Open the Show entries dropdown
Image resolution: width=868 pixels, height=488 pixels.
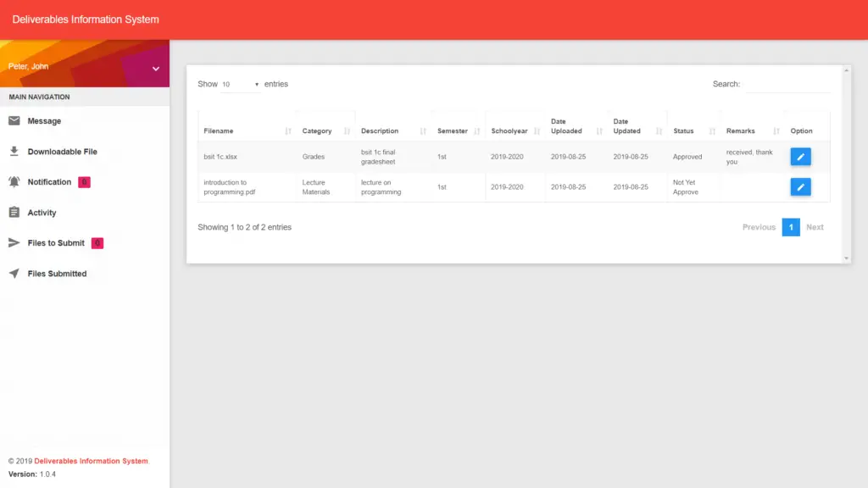tap(237, 84)
